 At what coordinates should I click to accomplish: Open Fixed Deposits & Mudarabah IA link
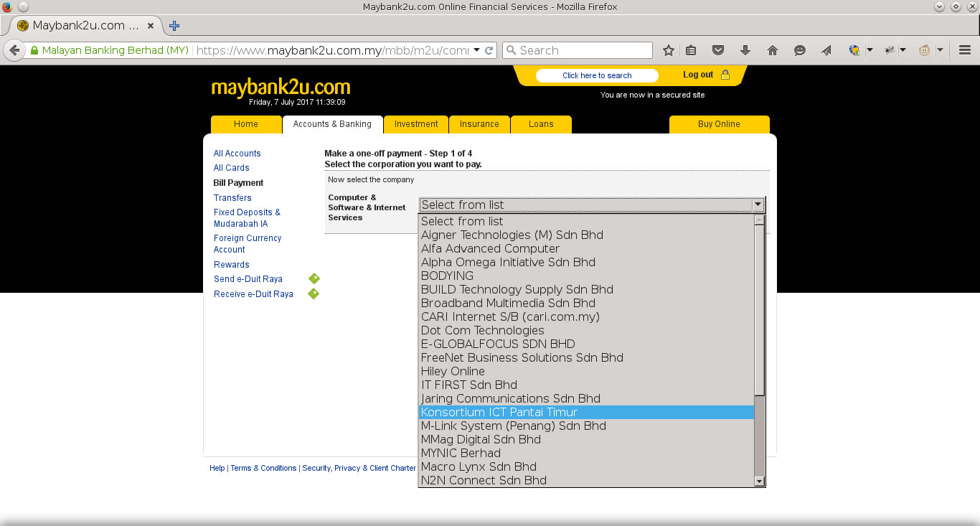(x=247, y=218)
